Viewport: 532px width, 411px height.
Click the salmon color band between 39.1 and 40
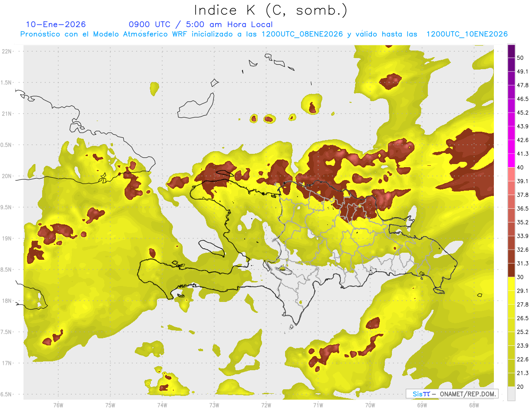[x=511, y=174]
